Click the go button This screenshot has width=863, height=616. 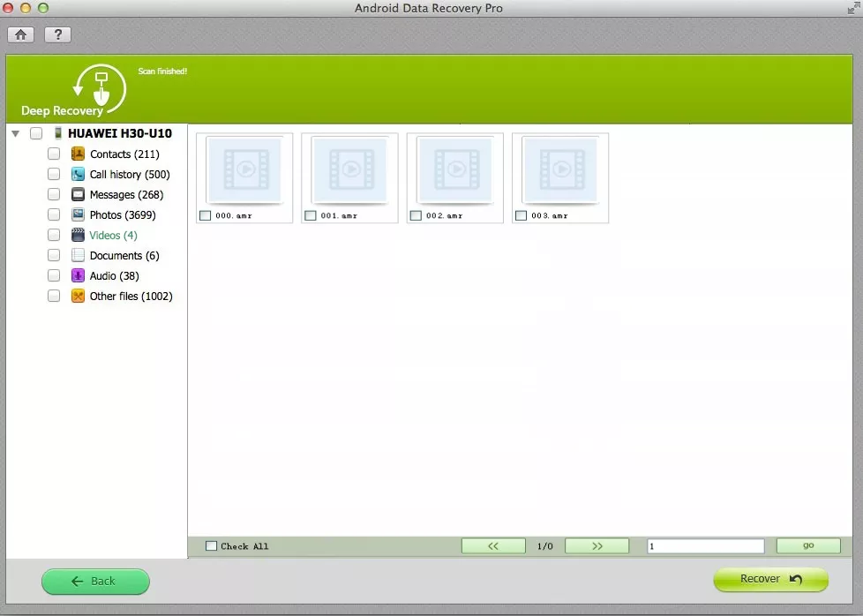click(808, 545)
